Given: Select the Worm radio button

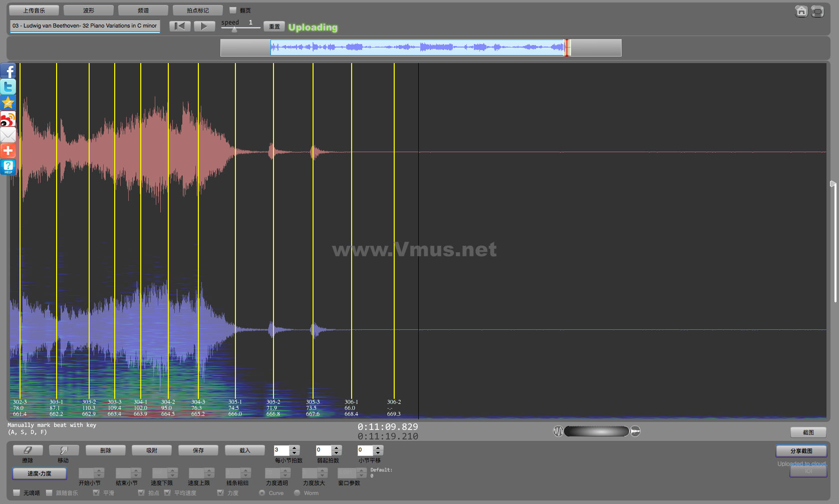Looking at the screenshot, I should click(x=297, y=493).
